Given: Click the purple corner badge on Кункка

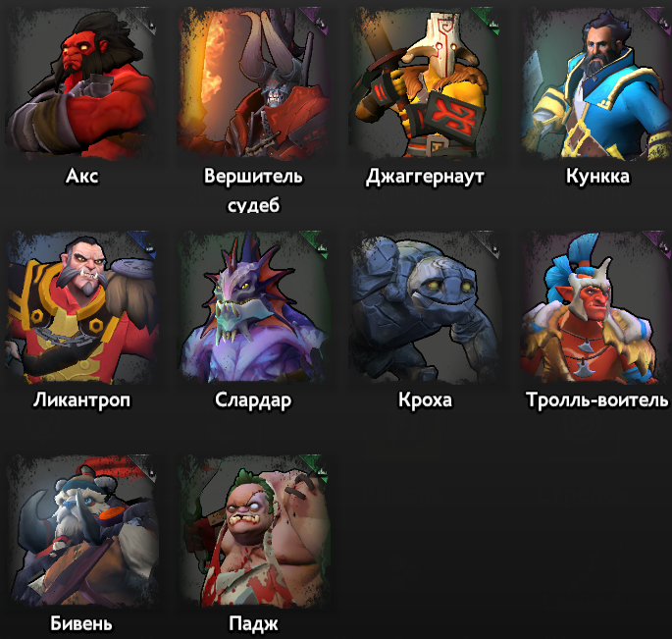Looking at the screenshot, I should point(662,18).
